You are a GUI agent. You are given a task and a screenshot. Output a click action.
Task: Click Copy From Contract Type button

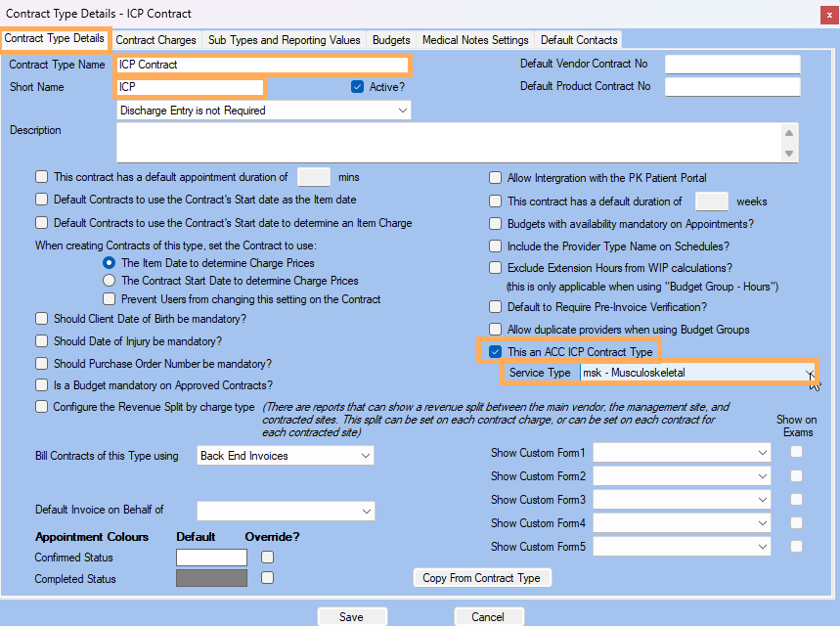(482, 578)
